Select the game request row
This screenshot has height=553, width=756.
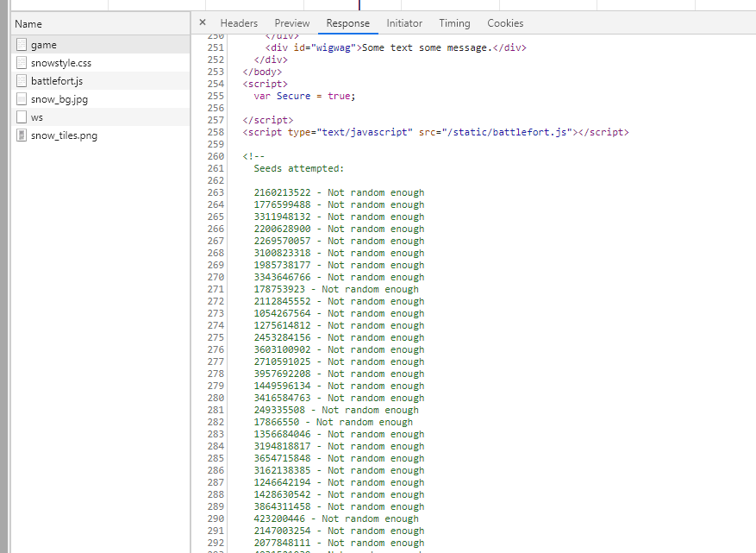coord(101,45)
